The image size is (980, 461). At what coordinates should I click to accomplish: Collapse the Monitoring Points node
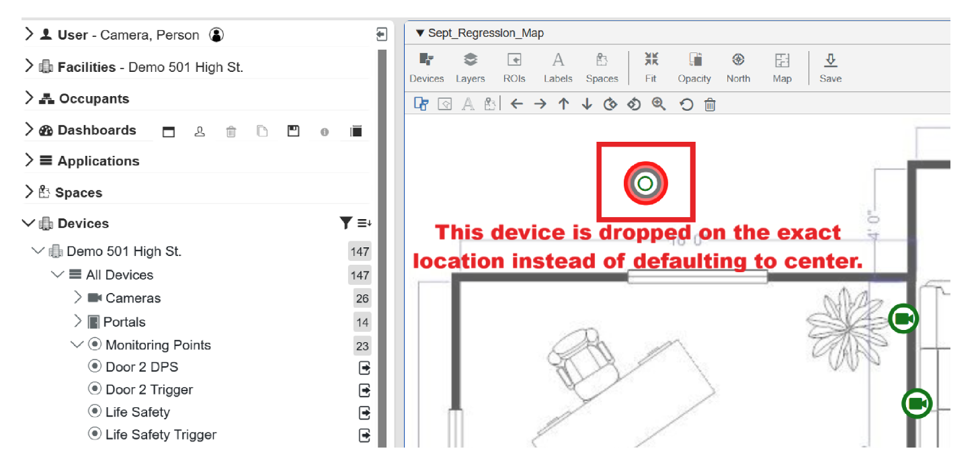(x=76, y=345)
